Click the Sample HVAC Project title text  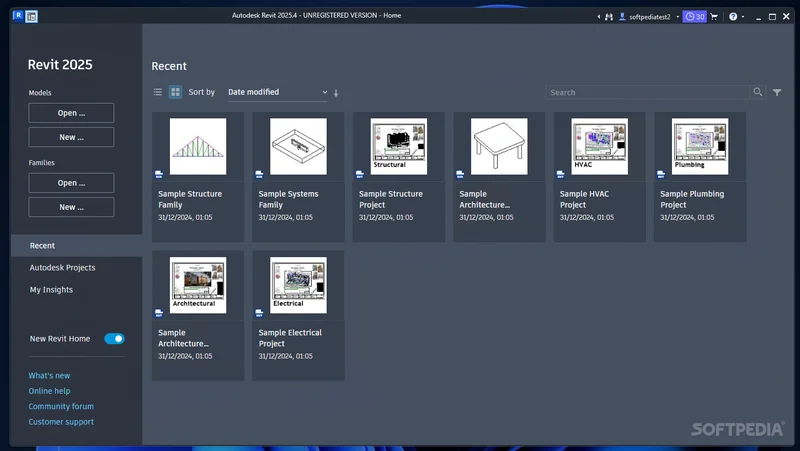point(584,199)
